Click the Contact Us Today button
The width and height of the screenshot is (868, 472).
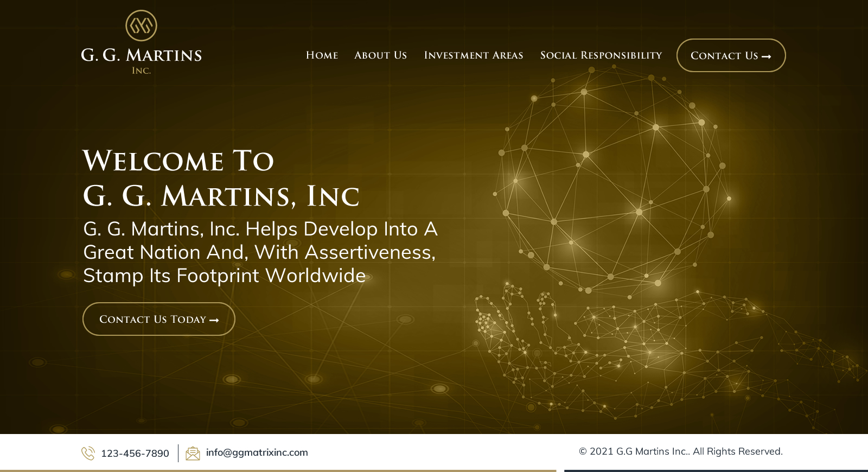tap(158, 319)
